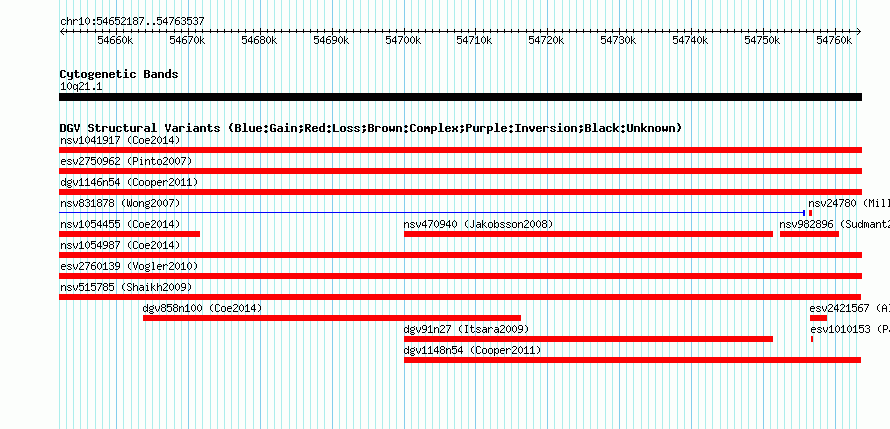Select the dgv858n100 (Coe2014) label
The height and width of the screenshot is (429, 890).
(x=203, y=308)
